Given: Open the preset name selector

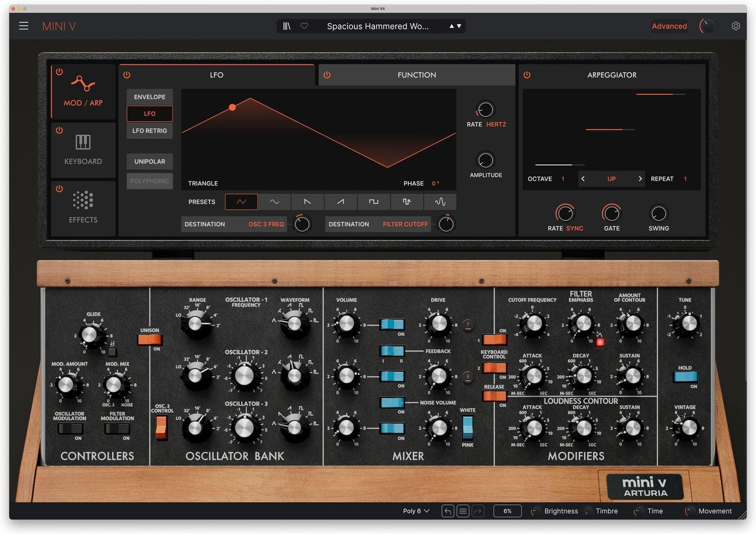Looking at the screenshot, I should tap(378, 26).
